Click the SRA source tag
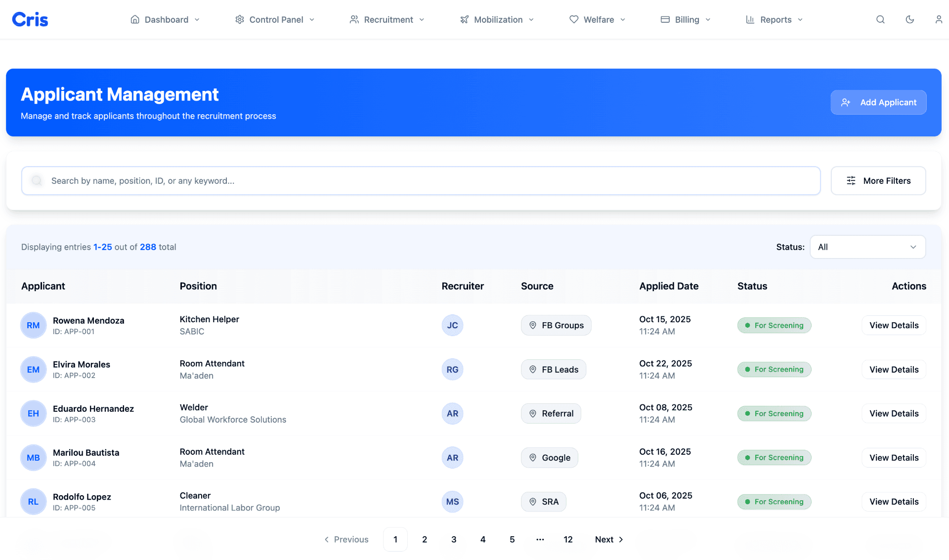949x560 pixels. coord(544,502)
